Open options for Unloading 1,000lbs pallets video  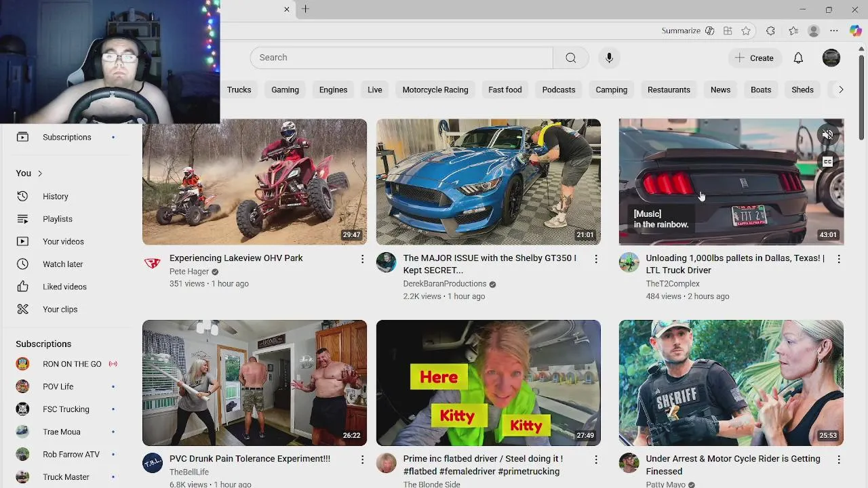tap(839, 259)
